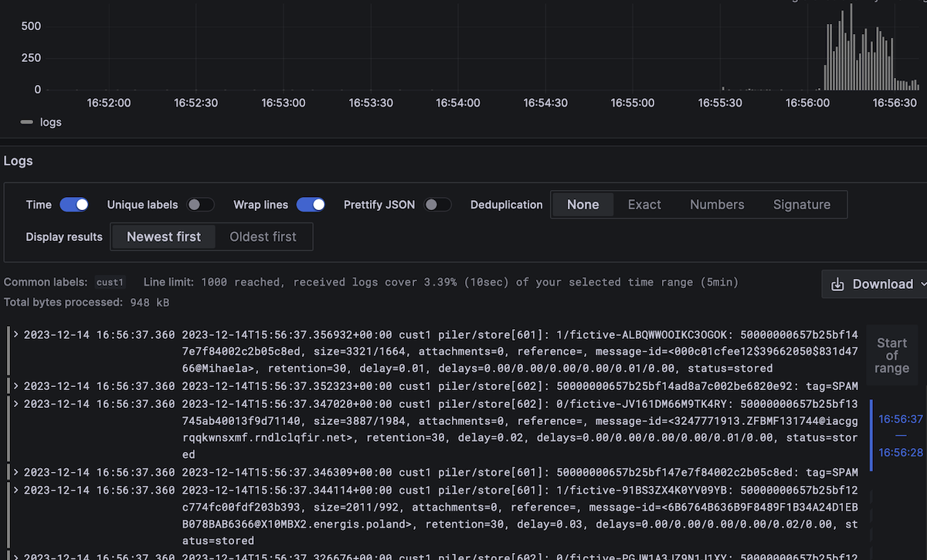
Task: Expand the fictive-ALBQWWOOIKC3OGOK log row chevron
Action: 15,334
